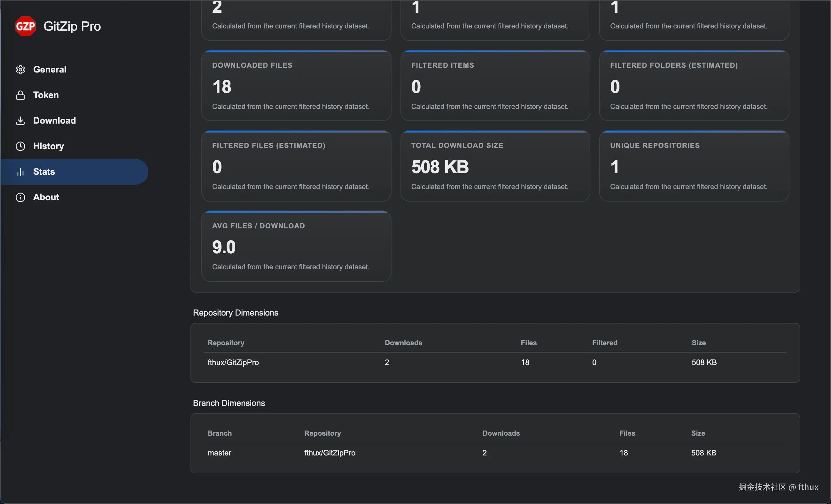Screen dimensions: 831x504
Task: Select fthux/GitZipPro in Repository Dimensions table
Action: click(x=233, y=363)
